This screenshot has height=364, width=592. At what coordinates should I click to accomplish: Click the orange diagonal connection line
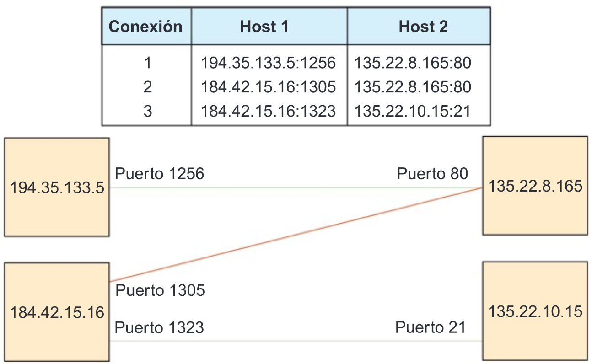pyautogui.click(x=297, y=234)
